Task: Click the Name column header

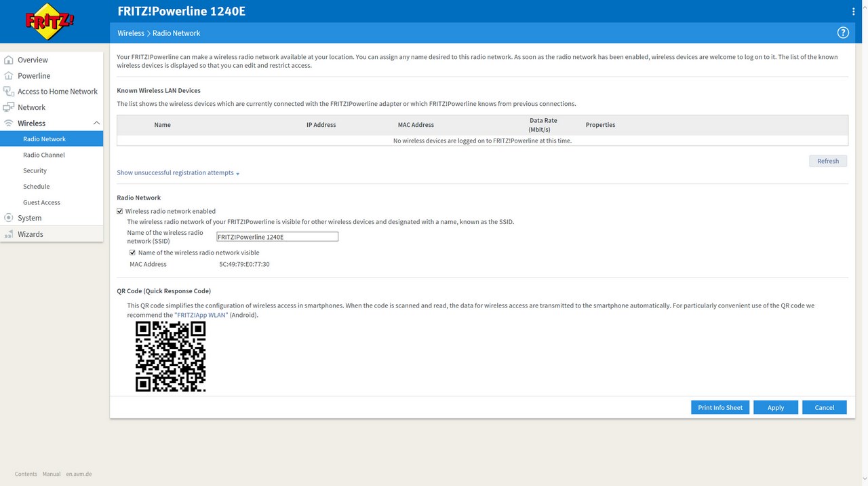Action: [x=162, y=125]
